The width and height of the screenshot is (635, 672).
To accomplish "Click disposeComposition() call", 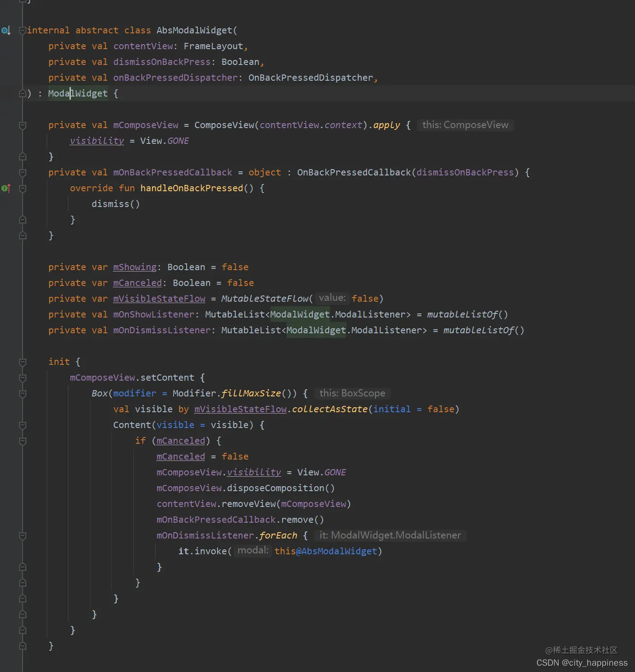I will click(281, 488).
